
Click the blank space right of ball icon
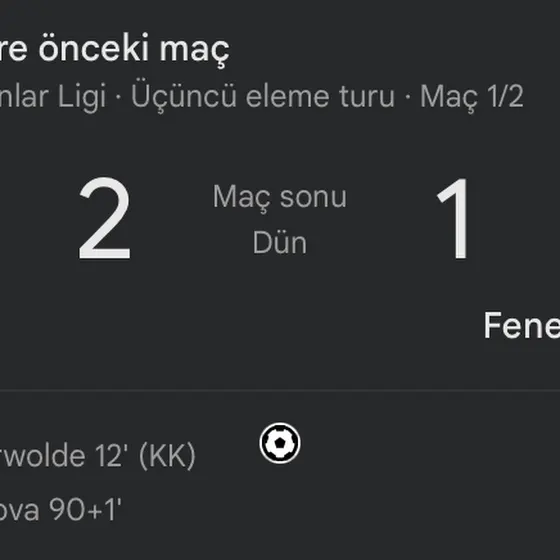point(429,443)
